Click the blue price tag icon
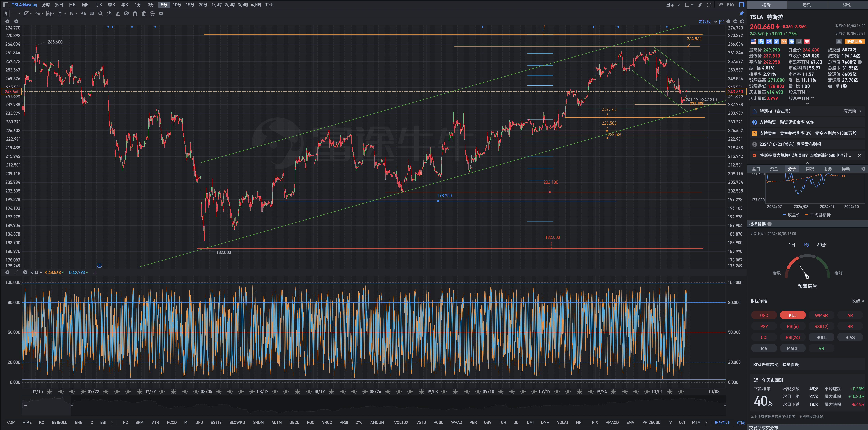 791,41
